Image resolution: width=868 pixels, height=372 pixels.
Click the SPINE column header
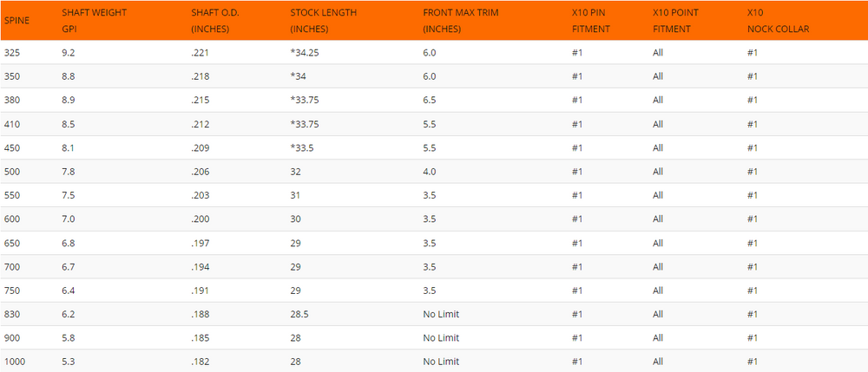pos(17,22)
